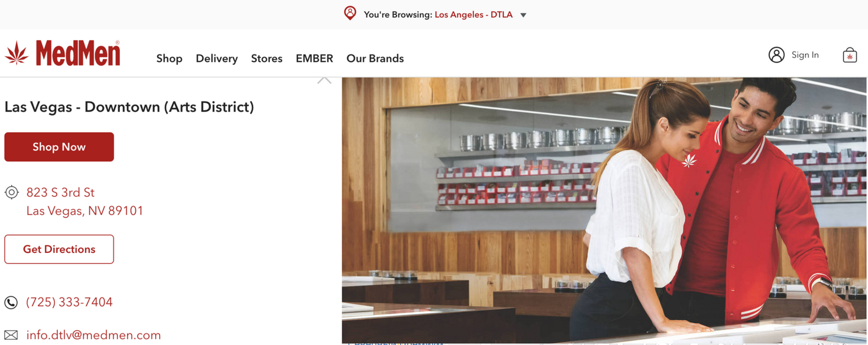Screen dimensions: 868x345
Task: Click the Sign In link
Action: pos(805,55)
